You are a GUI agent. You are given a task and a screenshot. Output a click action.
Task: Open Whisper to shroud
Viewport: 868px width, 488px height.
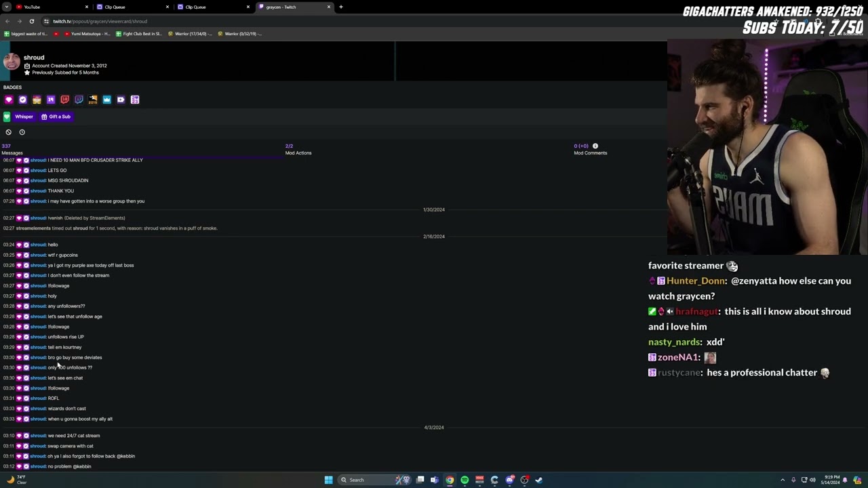tap(24, 117)
